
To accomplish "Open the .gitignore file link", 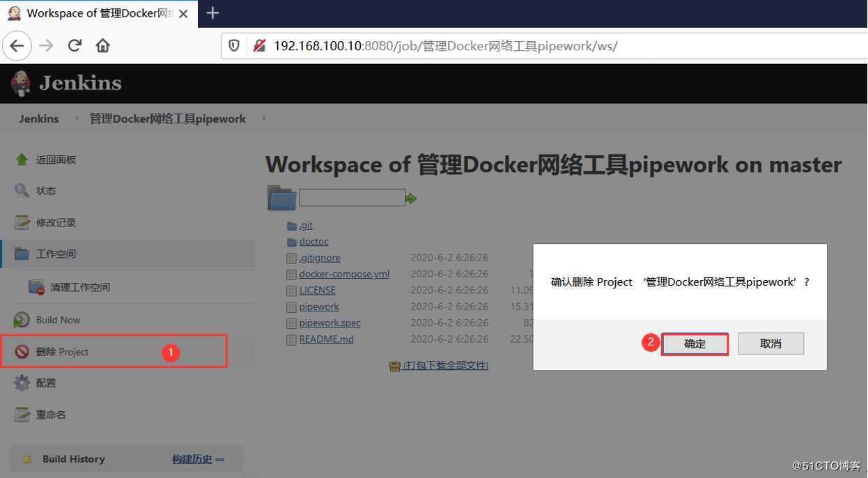I will point(320,258).
